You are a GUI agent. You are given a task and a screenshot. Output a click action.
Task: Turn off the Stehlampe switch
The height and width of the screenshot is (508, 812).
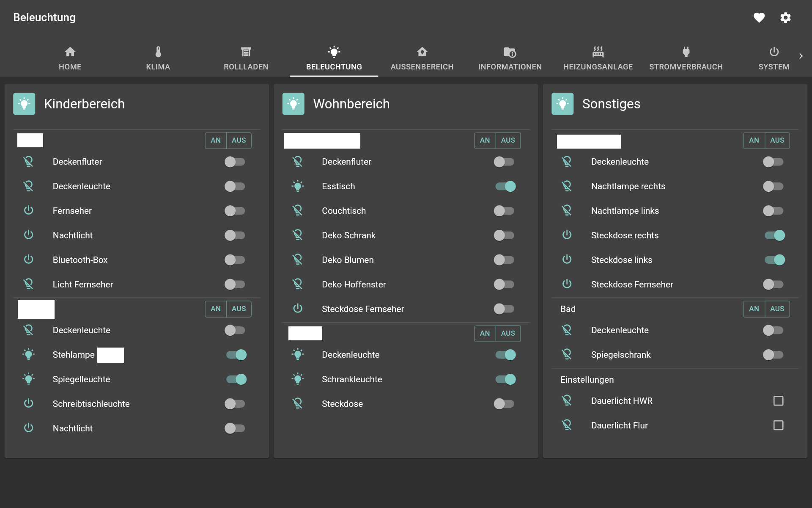point(236,355)
